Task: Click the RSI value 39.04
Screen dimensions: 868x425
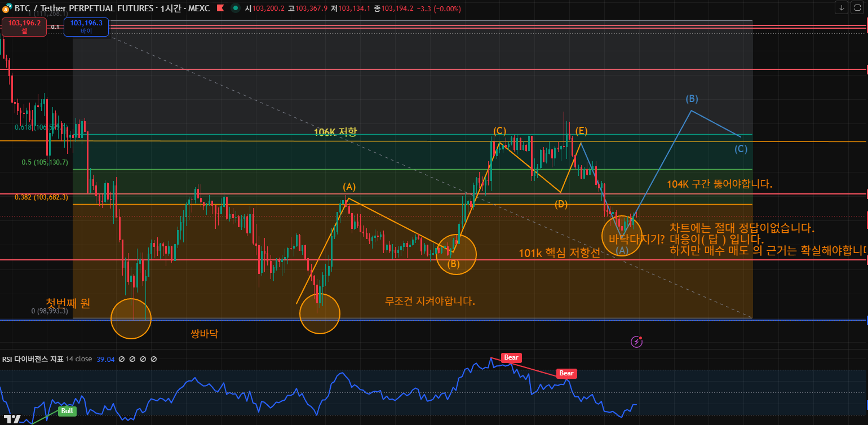Action: [x=105, y=359]
